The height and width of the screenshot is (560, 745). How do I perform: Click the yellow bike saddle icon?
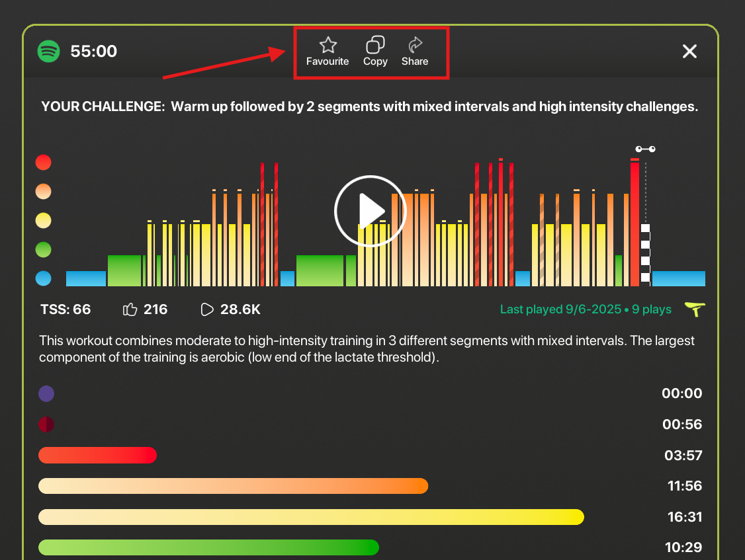[x=695, y=309]
